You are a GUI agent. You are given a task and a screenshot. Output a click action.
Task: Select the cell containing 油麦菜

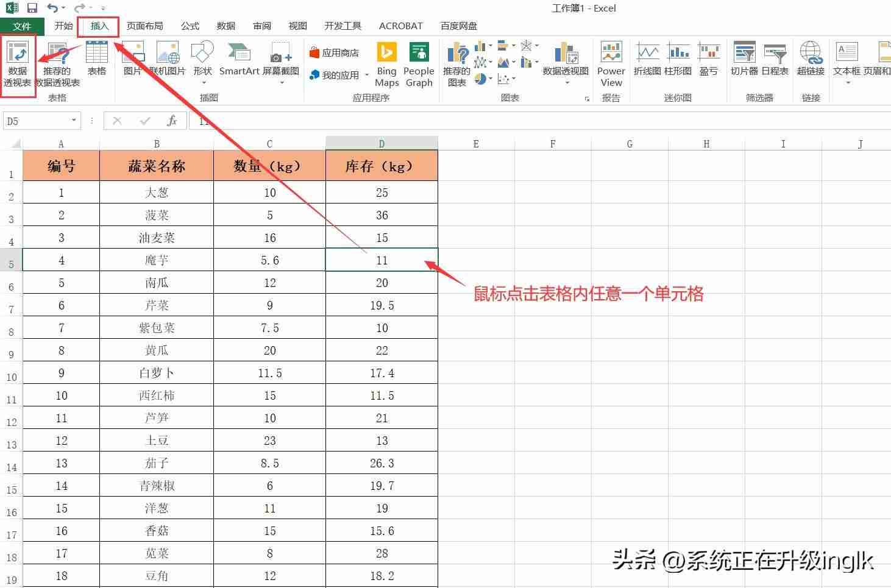point(157,238)
